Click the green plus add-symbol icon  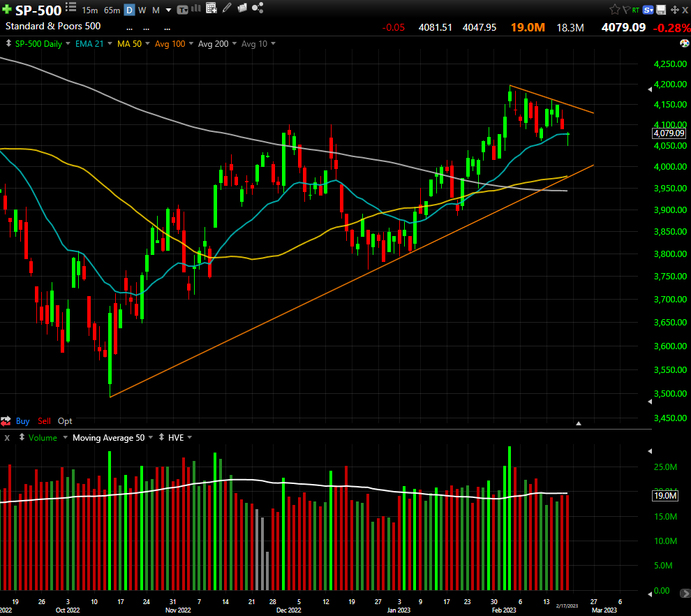[6, 9]
